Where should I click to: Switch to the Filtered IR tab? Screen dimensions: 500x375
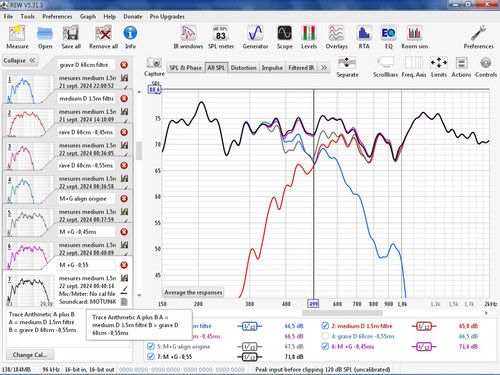(301, 68)
